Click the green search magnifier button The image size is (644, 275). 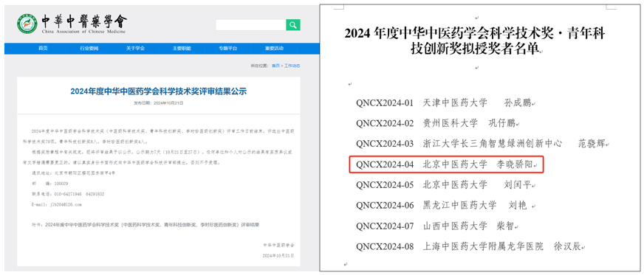293,25
